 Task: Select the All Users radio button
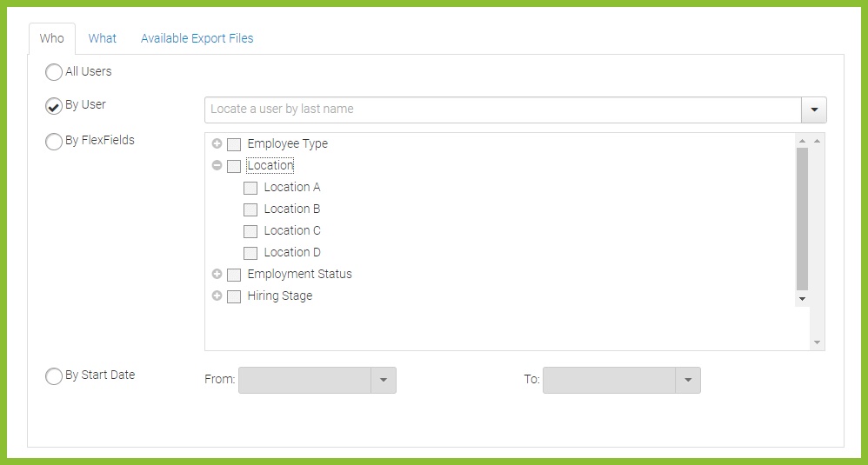pos(54,72)
